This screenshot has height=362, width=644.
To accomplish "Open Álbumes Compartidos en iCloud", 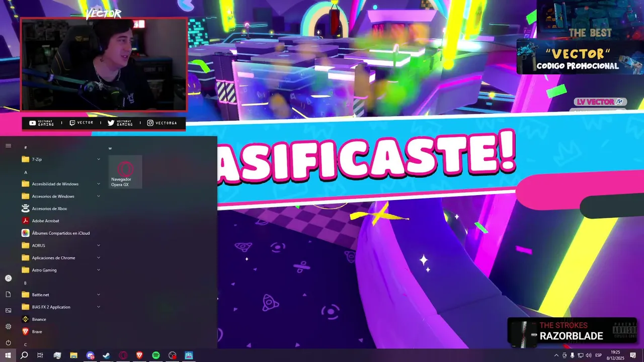I will [61, 233].
